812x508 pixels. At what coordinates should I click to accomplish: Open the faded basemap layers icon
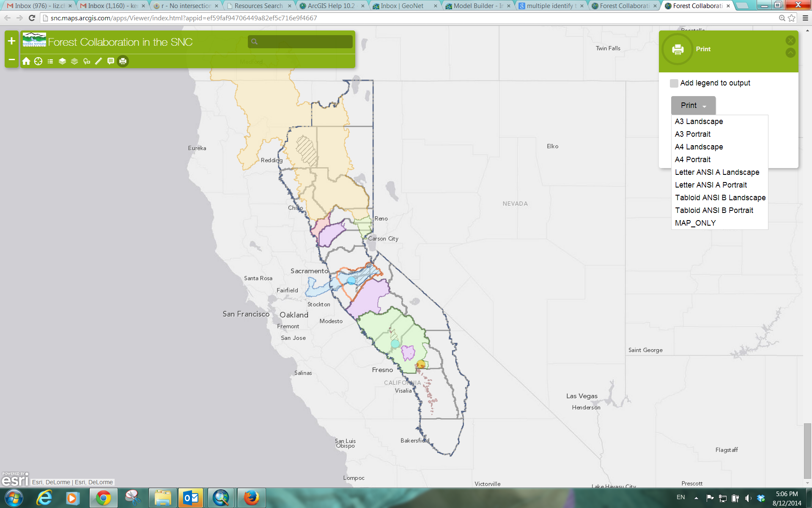click(74, 61)
